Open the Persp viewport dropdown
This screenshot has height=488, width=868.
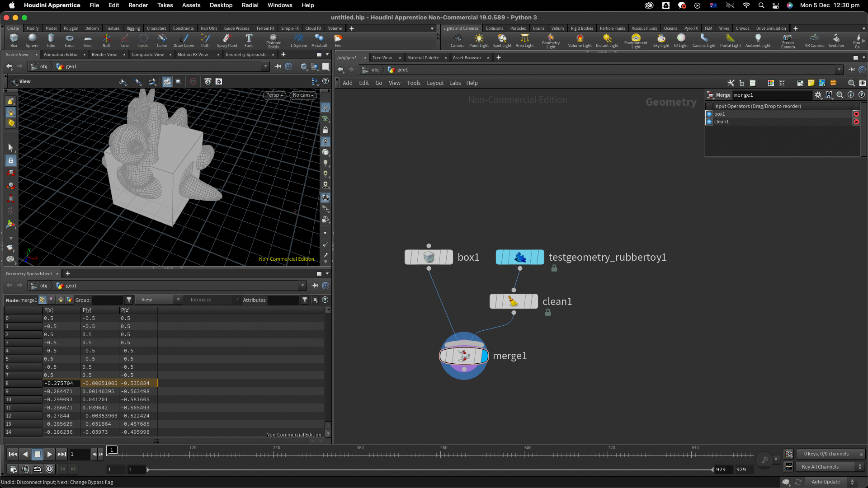(274, 95)
